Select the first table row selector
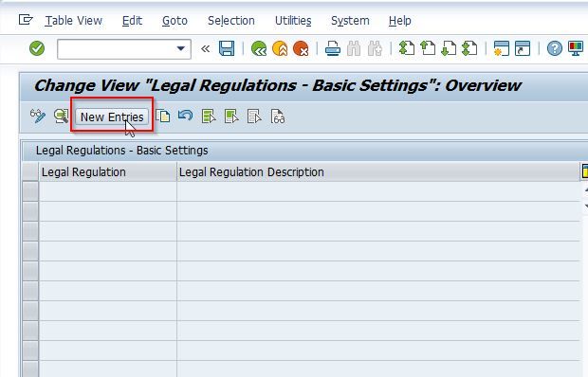The width and height of the screenshot is (588, 377). [30, 191]
